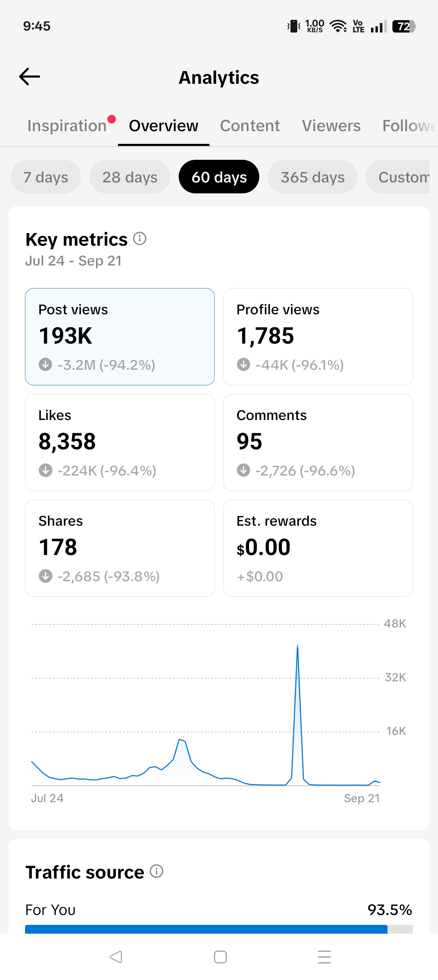This screenshot has width=438, height=980.
Task: Tap the back arrow icon
Action: click(29, 77)
